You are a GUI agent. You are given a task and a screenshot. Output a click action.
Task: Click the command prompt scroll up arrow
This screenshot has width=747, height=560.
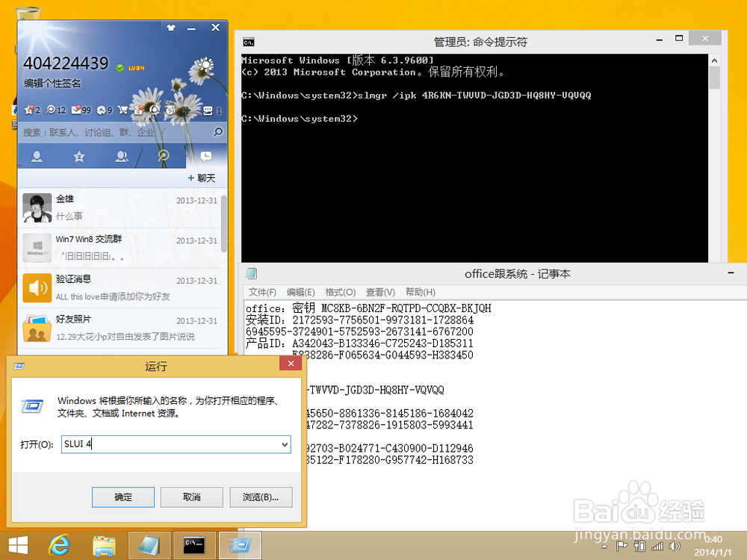714,60
